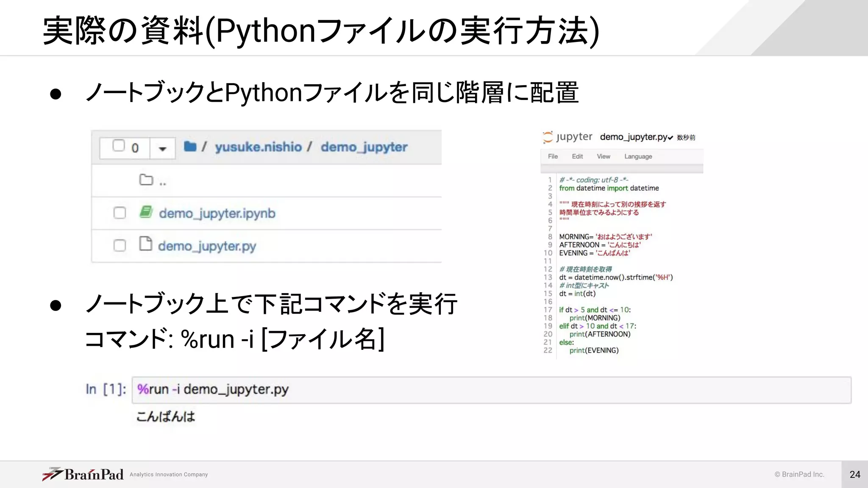Click the '..' parent directory entry

[x=163, y=183]
